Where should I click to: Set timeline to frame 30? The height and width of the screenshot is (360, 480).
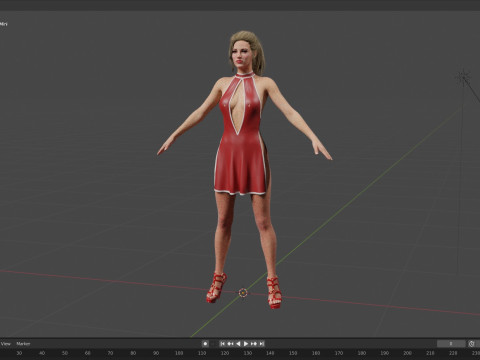click(19, 353)
